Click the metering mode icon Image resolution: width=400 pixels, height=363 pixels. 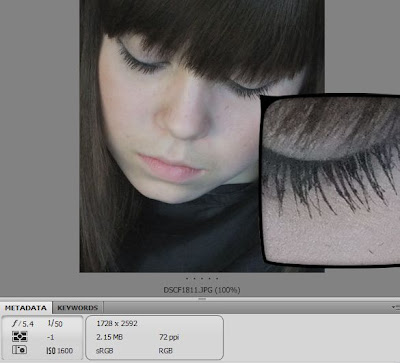tap(19, 337)
